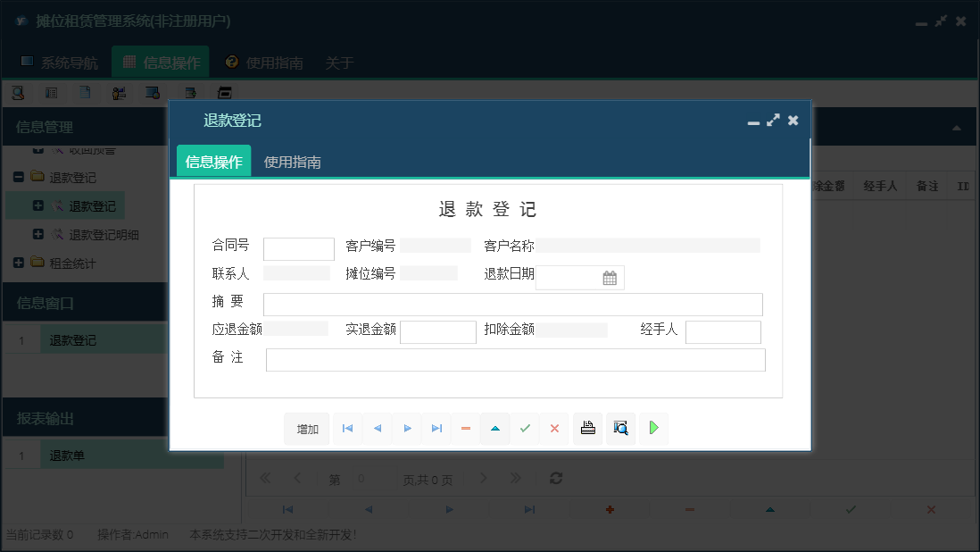Refresh the grid with the circular arrows icon
Screen dimensions: 980x552
click(x=555, y=478)
